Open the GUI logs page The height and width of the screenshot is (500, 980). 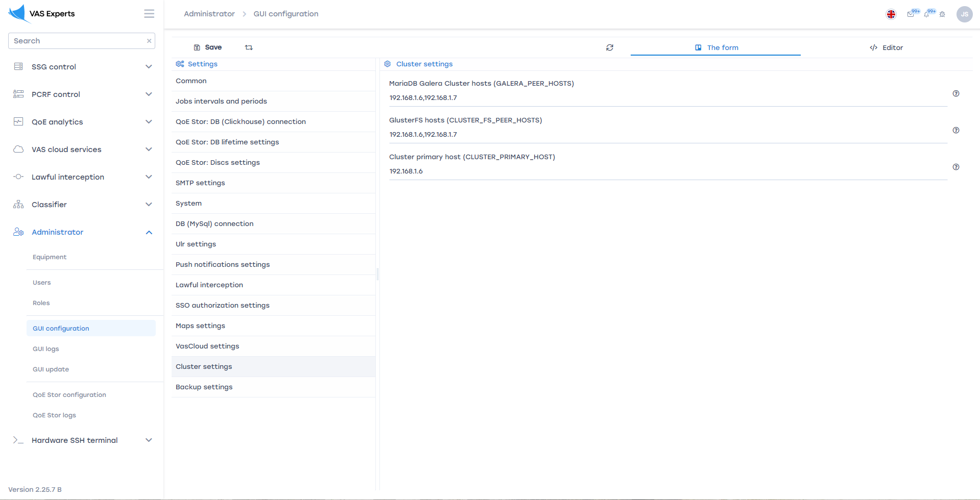pos(46,349)
